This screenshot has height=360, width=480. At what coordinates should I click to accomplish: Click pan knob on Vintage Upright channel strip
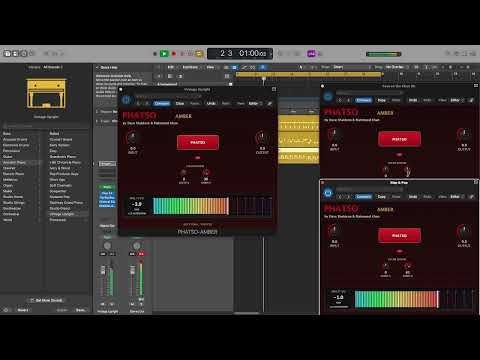click(107, 246)
